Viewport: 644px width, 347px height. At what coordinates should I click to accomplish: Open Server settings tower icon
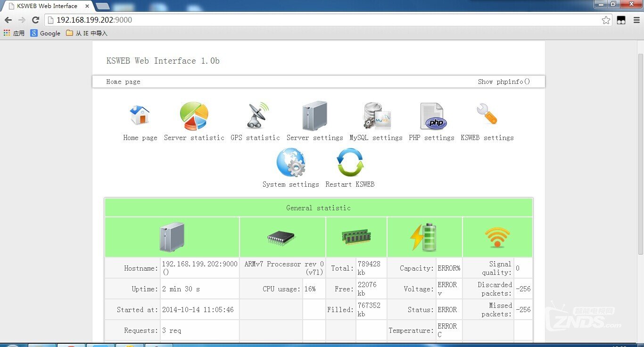[314, 116]
